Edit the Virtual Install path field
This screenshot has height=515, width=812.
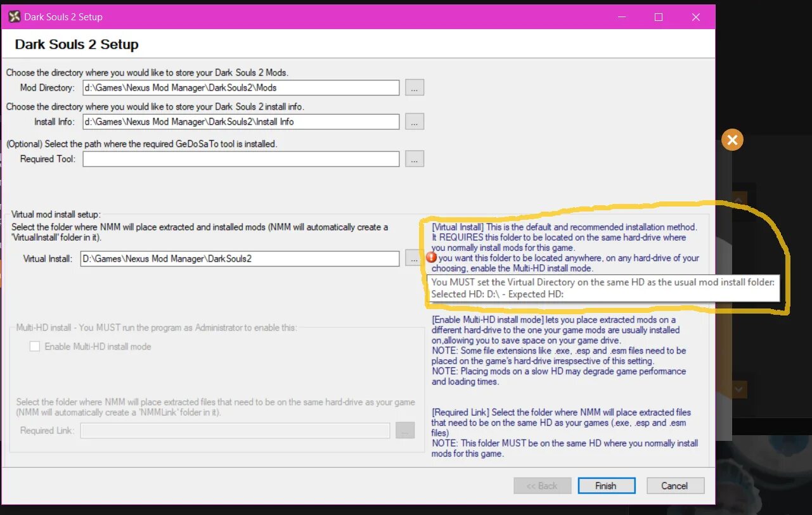point(240,258)
